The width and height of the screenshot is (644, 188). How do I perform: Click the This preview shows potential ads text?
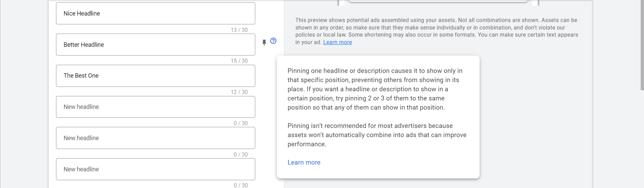click(x=437, y=31)
